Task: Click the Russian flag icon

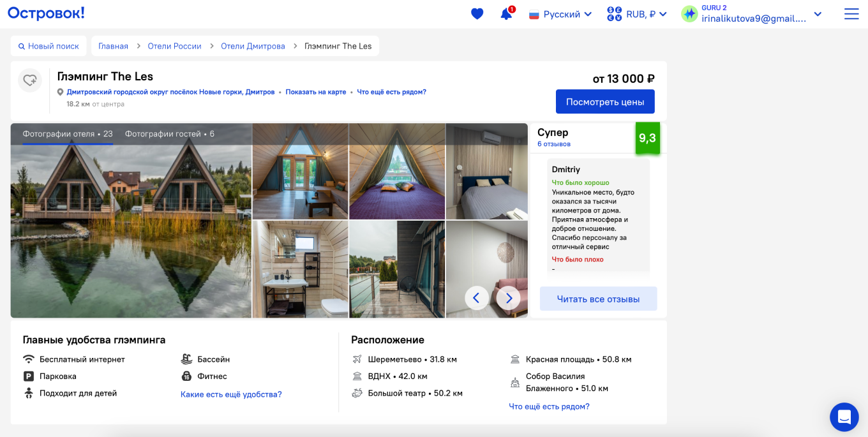Action: [534, 15]
